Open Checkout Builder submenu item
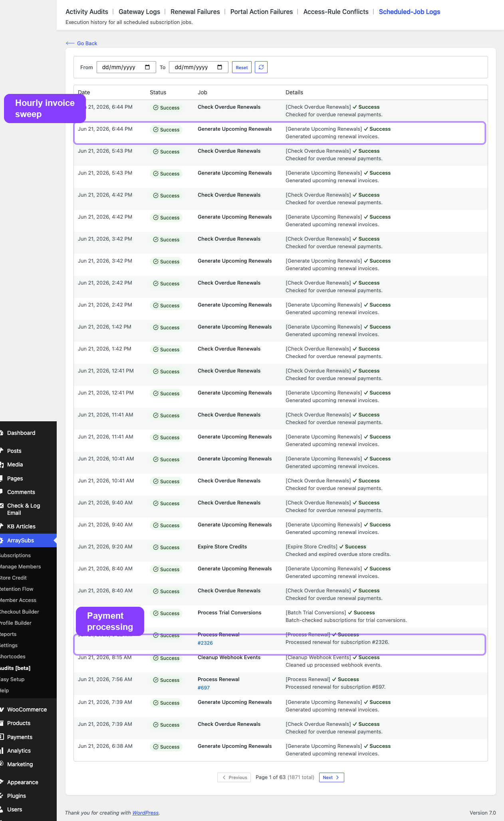504x821 pixels. point(19,612)
